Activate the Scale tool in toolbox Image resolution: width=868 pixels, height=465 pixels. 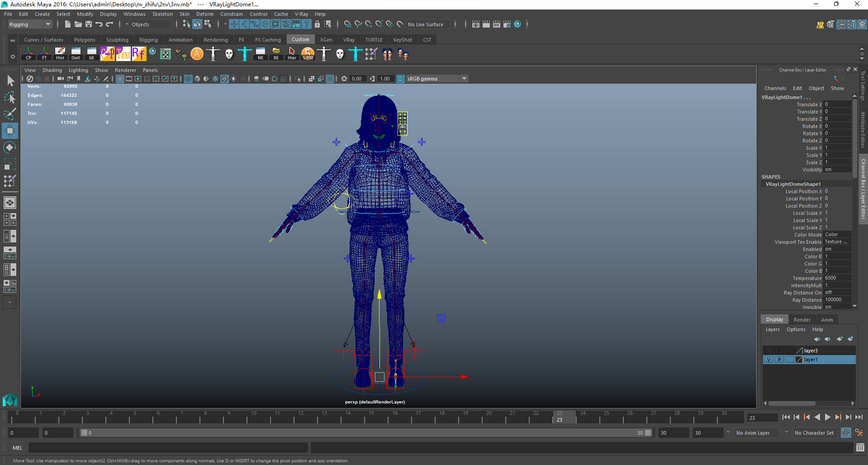point(10,164)
